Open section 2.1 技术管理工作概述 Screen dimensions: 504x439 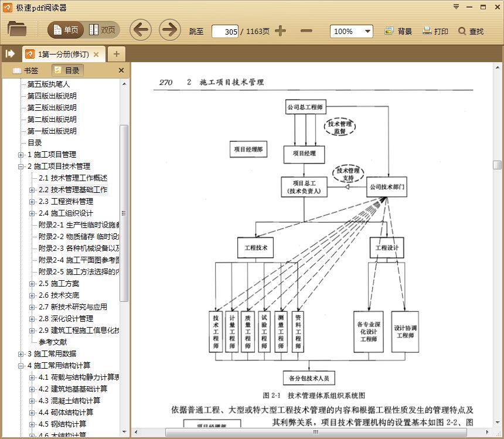pyautogui.click(x=73, y=178)
